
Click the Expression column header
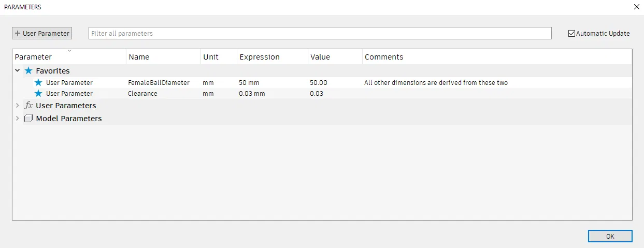pos(259,57)
